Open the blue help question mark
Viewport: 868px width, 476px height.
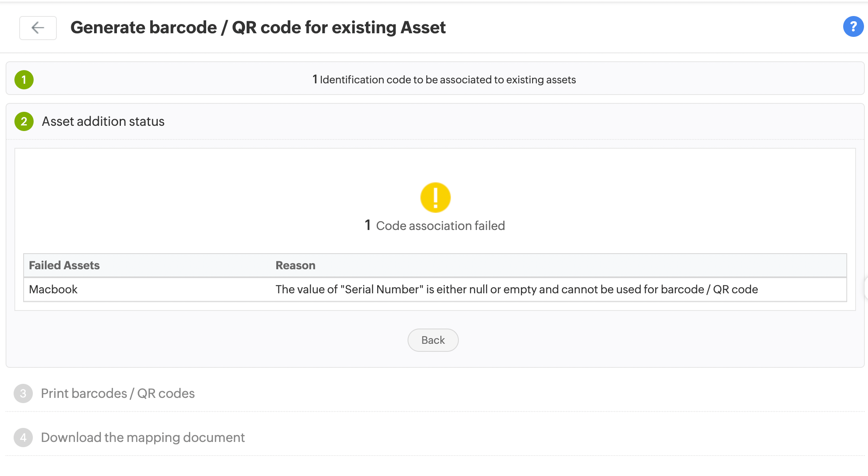pyautogui.click(x=853, y=27)
